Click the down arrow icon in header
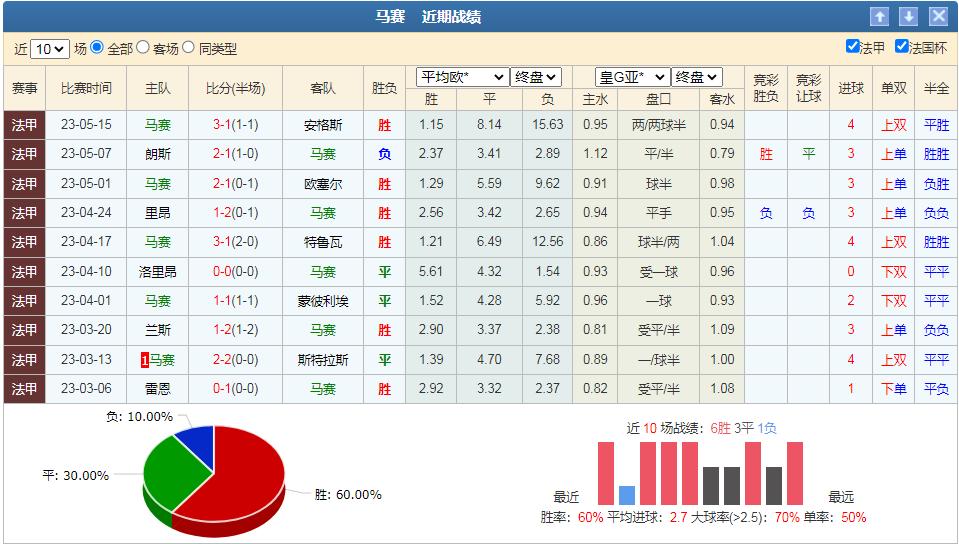 tap(908, 17)
